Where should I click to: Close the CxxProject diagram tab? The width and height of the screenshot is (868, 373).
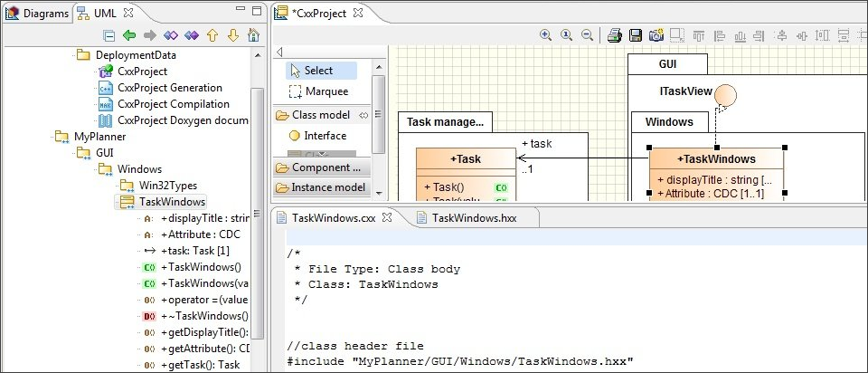click(x=358, y=12)
